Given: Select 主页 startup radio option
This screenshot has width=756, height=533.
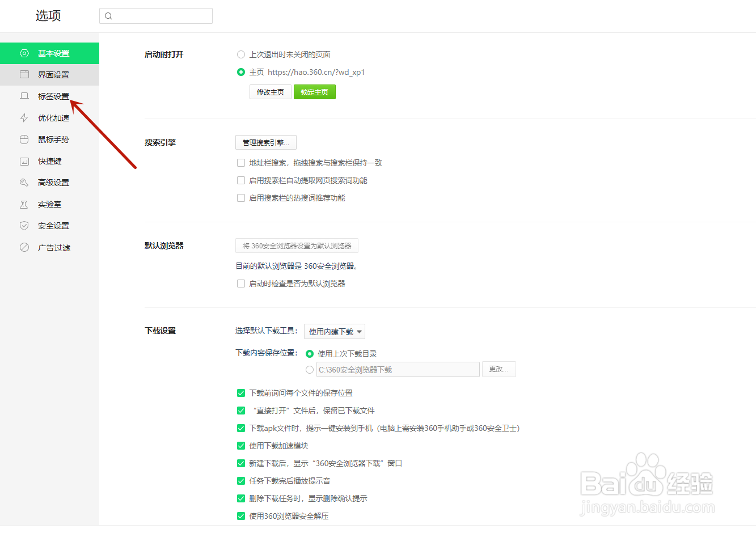Looking at the screenshot, I should [x=241, y=72].
